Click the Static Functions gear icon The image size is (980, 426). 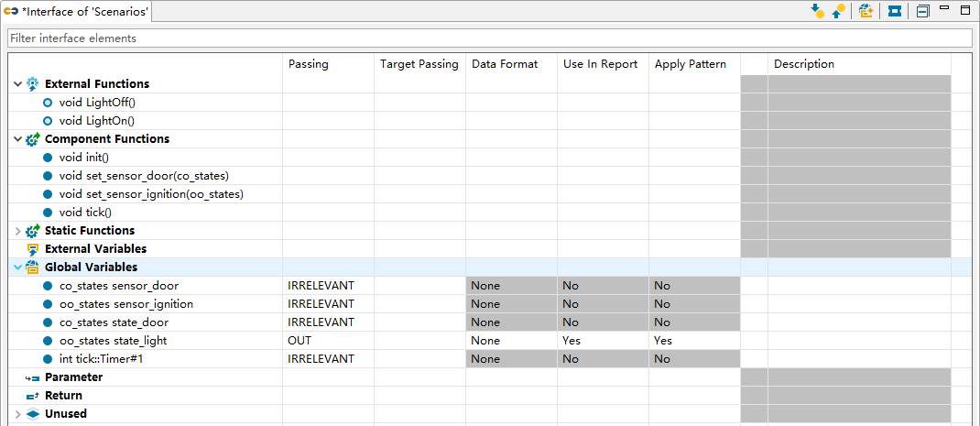click(32, 230)
